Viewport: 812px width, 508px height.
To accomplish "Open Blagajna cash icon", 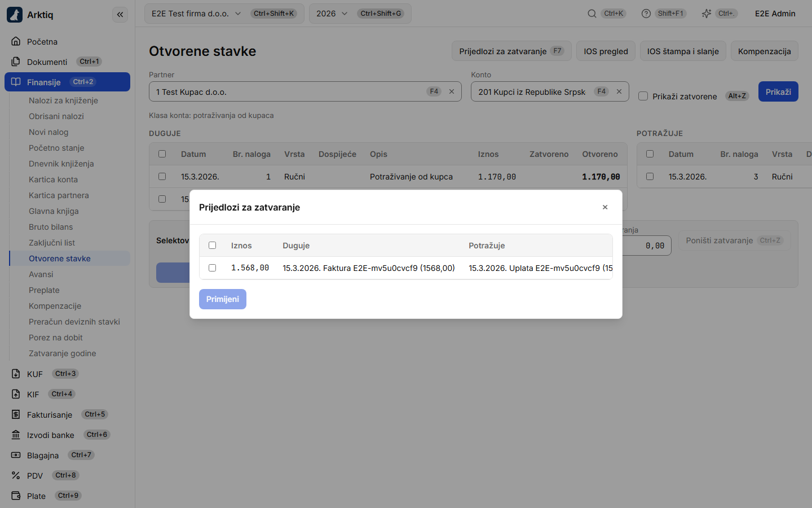I will click(16, 455).
